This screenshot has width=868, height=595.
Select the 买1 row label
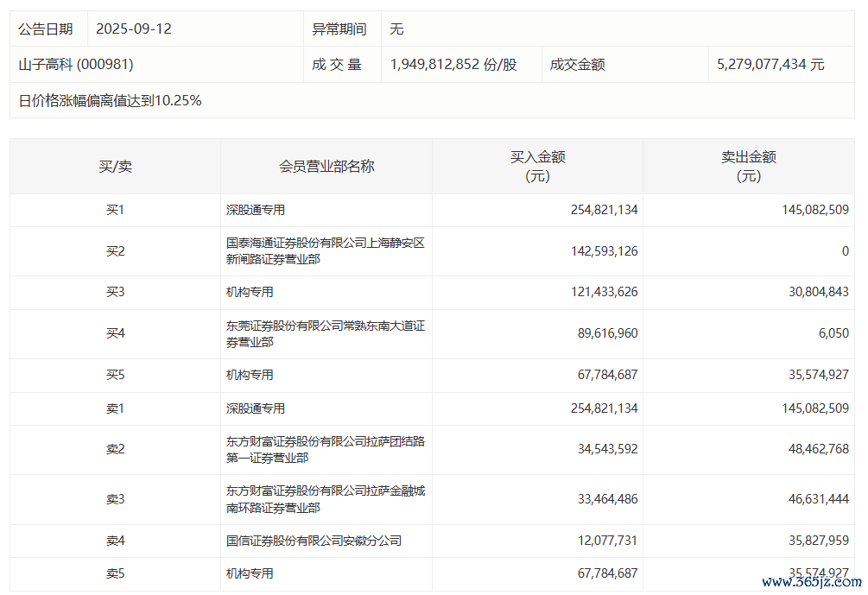pyautogui.click(x=115, y=210)
